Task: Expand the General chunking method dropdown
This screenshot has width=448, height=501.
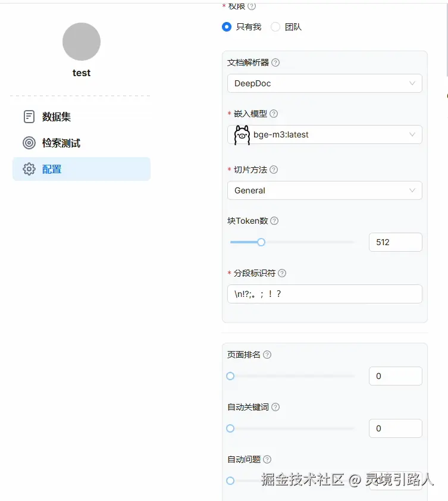Action: pyautogui.click(x=324, y=190)
